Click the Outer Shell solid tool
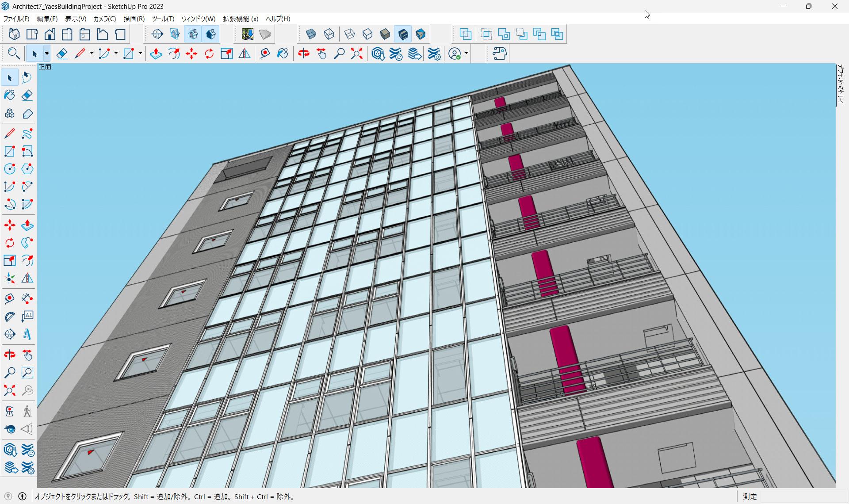Viewport: 849px width, 504px height. coord(465,34)
